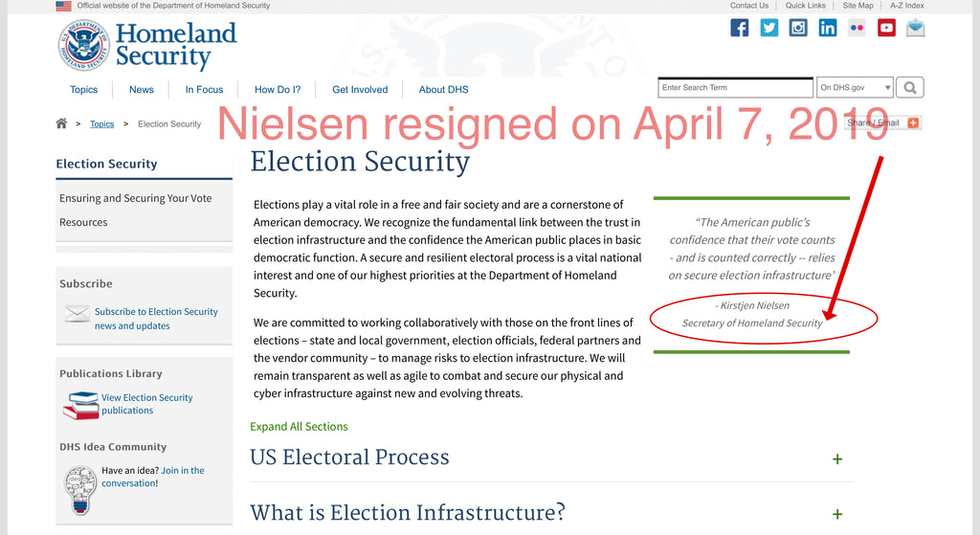
Task: Open 'View Election Security publications' link
Action: tap(146, 404)
